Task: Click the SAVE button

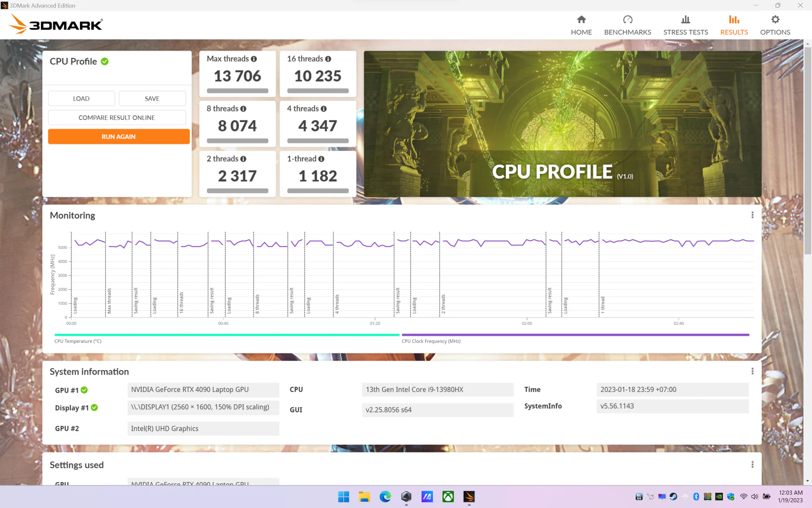Action: click(x=152, y=98)
